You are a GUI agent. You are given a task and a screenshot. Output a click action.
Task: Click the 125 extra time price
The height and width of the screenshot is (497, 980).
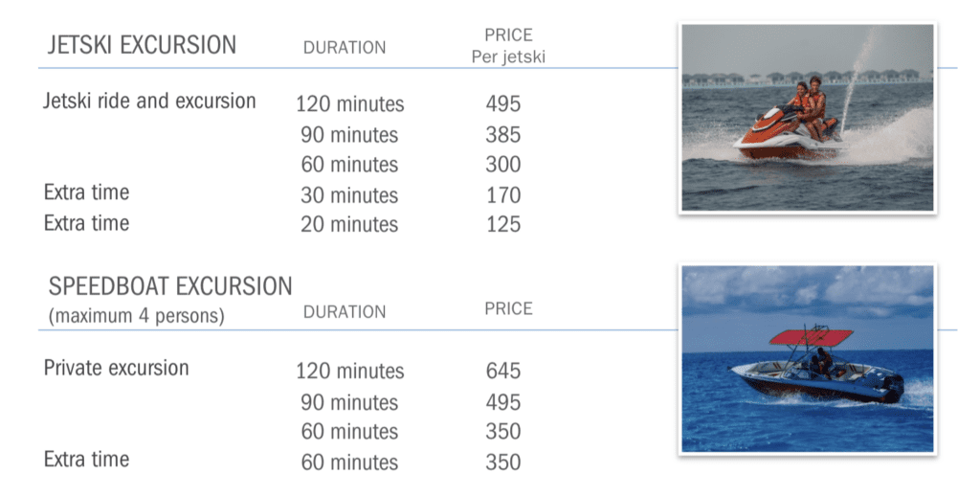502,225
